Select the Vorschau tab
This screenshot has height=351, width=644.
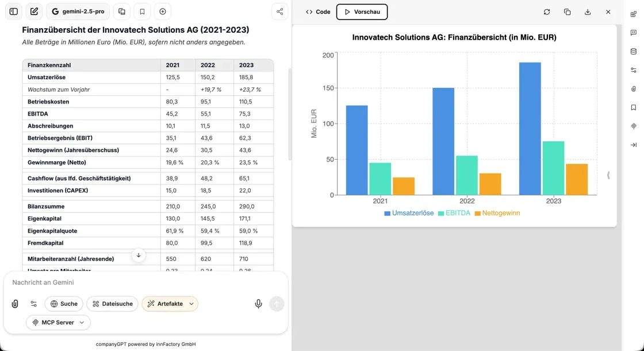point(362,11)
